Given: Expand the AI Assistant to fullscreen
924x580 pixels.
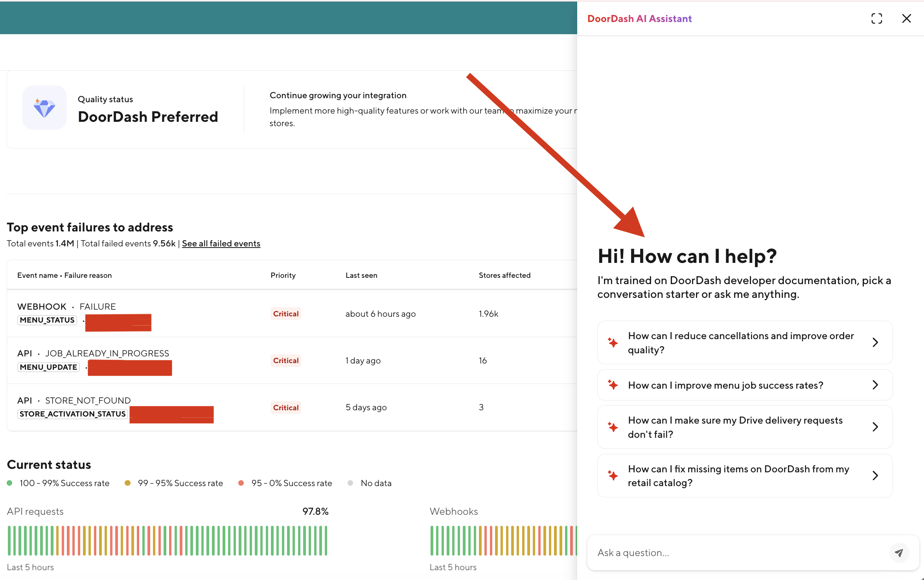Looking at the screenshot, I should click(x=876, y=18).
